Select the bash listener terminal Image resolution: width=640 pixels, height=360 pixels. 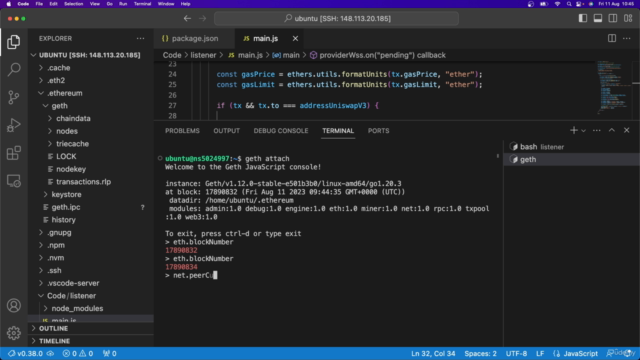click(x=571, y=147)
